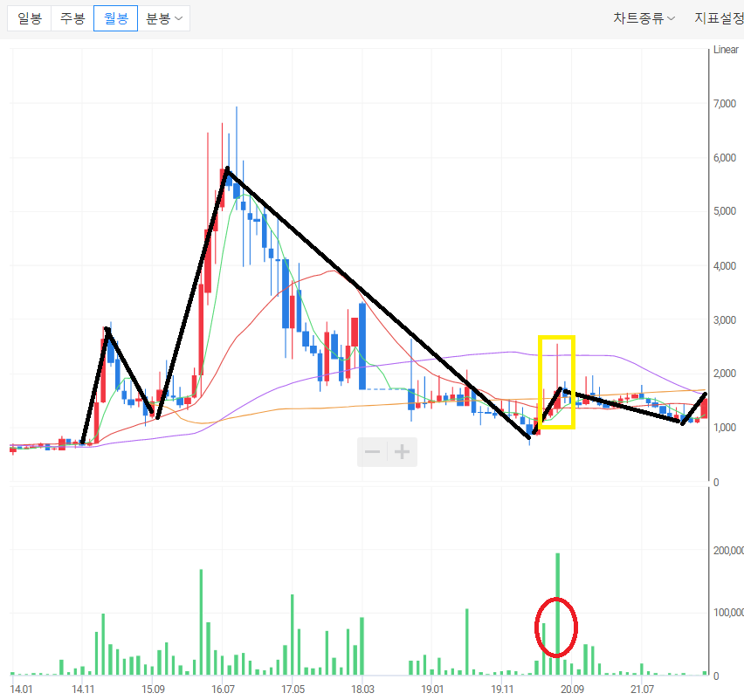Viewport: 744px width, 700px height.
Task: Click the 14.01 date axis label
Action: coord(21,690)
